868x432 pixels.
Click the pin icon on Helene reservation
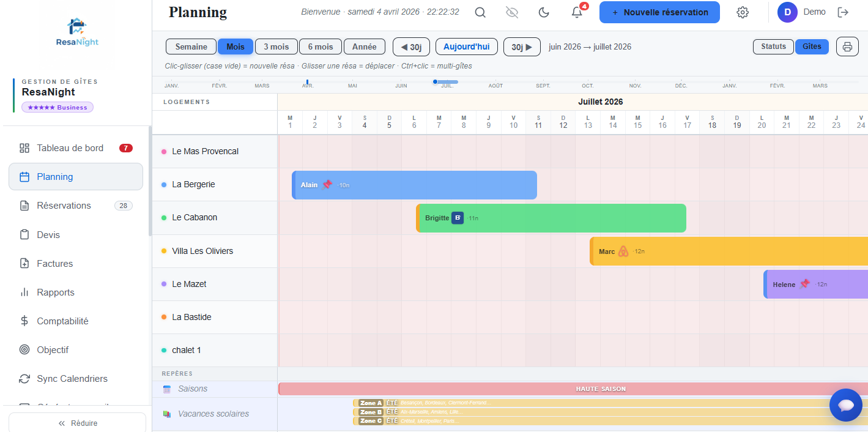click(804, 284)
